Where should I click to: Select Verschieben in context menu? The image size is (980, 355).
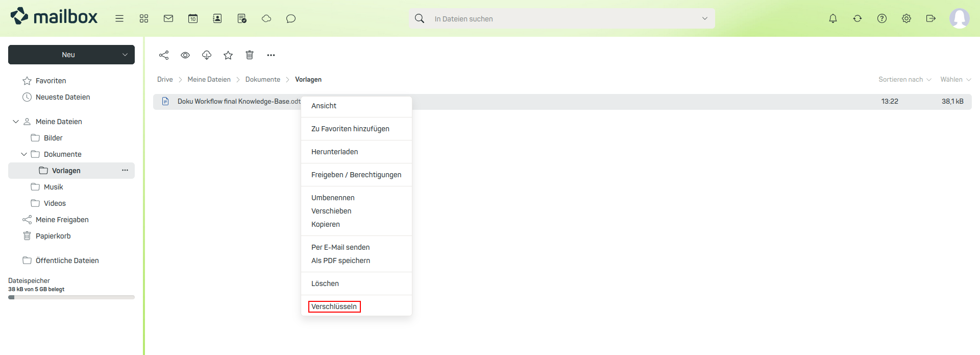356,211
